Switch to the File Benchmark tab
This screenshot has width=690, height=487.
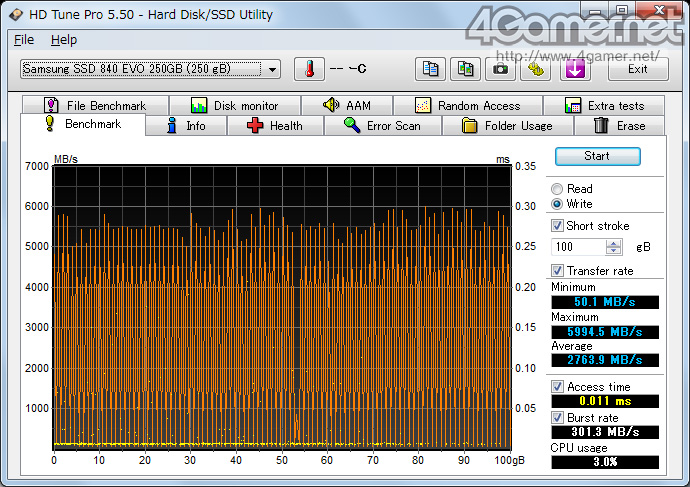[95, 106]
